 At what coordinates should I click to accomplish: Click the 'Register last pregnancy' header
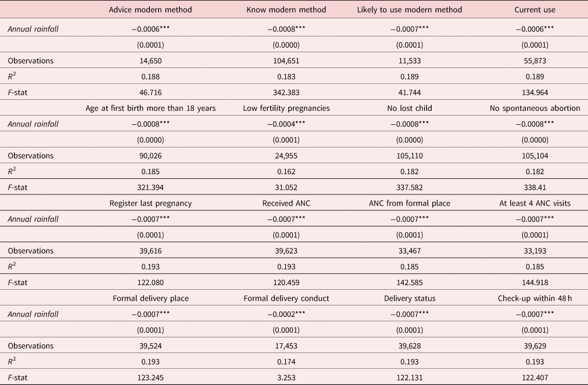[x=150, y=203]
